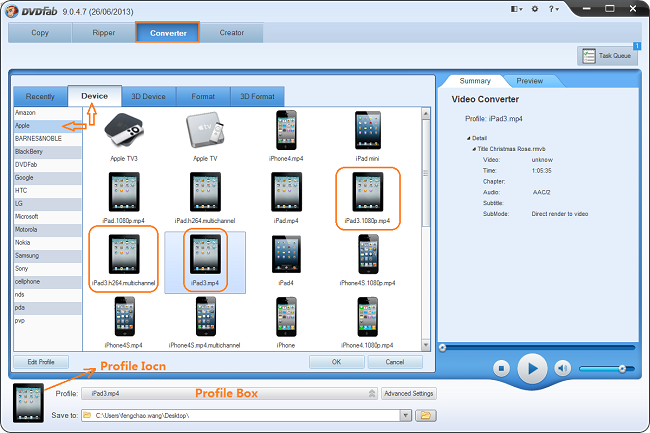Screen dimensions: 650x433
Task: Select the iPhone4S.mp4 profile icon
Action: pos(124,317)
